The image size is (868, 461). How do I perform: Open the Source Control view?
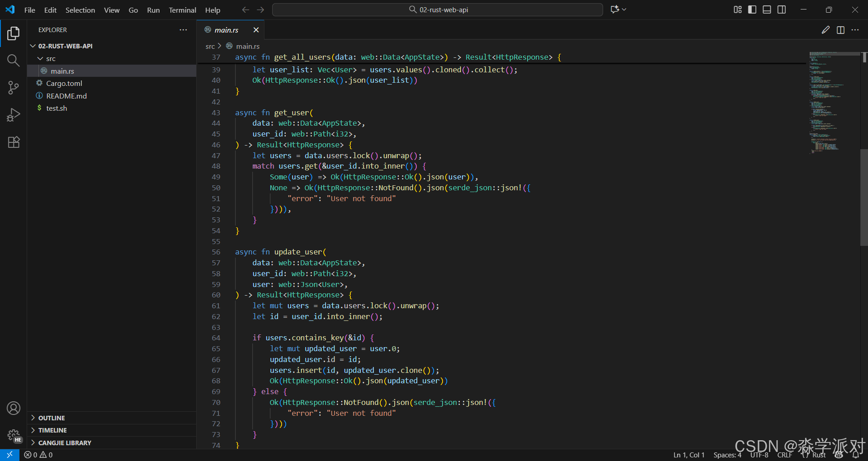pos(14,88)
